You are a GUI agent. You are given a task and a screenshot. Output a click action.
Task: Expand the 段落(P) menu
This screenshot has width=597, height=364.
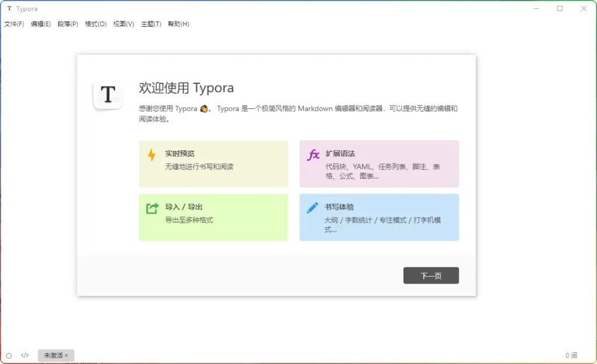[x=68, y=24]
